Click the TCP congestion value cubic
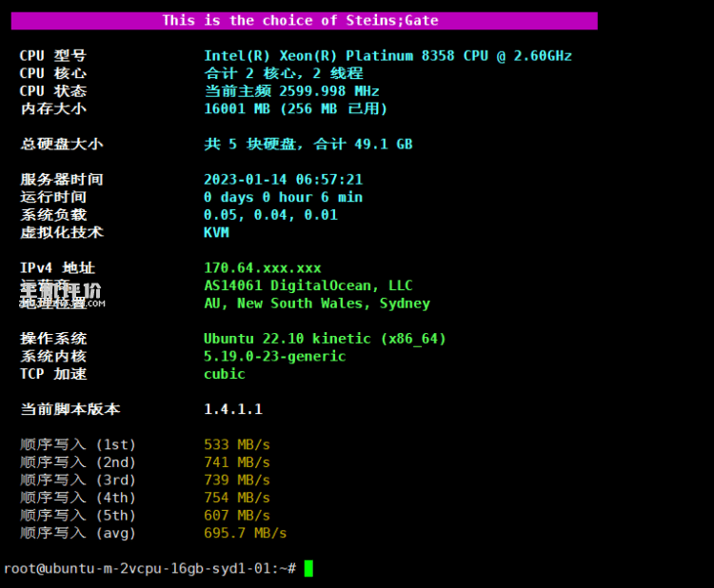Image resolution: width=714 pixels, height=588 pixels. click(x=224, y=374)
